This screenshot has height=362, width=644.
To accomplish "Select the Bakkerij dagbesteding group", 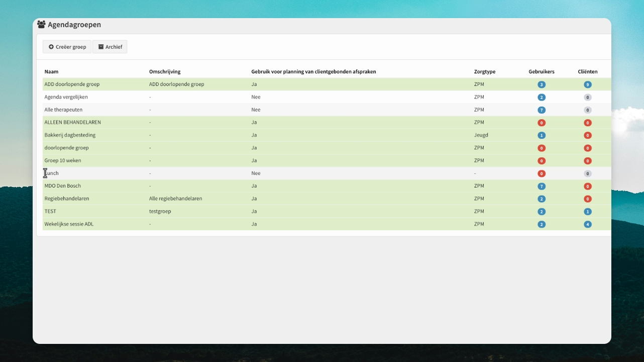I will [x=70, y=135].
